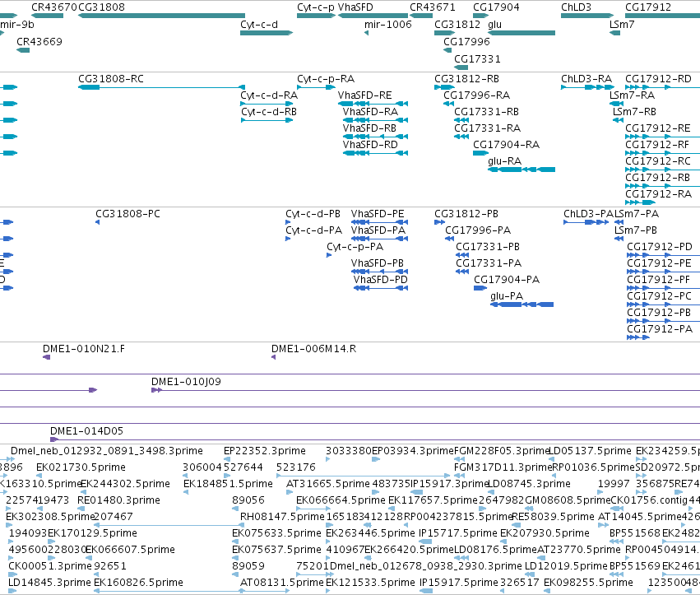700x595 pixels.
Task: Click the Cyt-c-d gene feature bar
Action: (267, 33)
